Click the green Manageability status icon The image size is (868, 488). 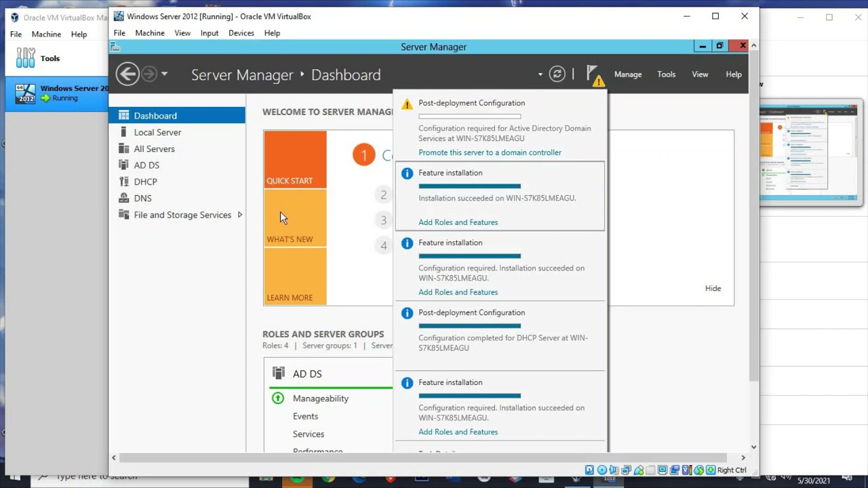(x=278, y=399)
